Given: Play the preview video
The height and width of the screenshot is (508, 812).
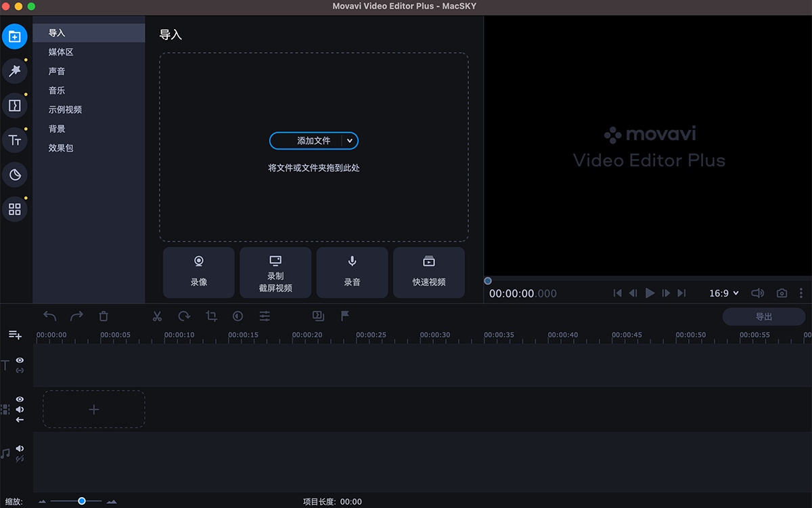Looking at the screenshot, I should [650, 293].
